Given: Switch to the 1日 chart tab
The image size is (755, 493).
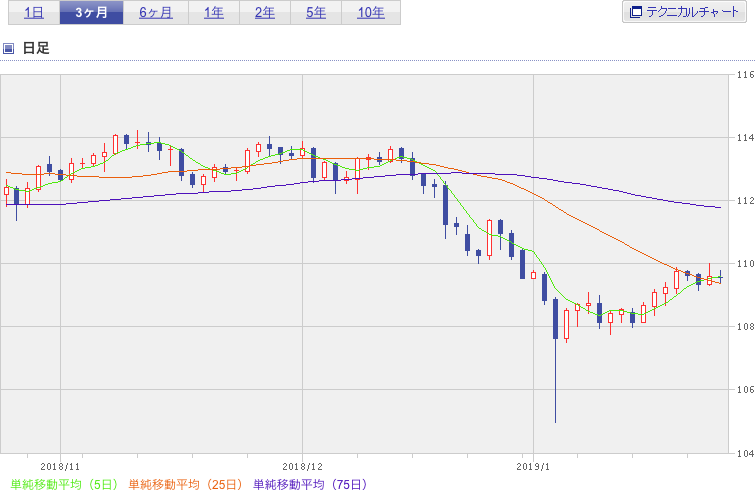Looking at the screenshot, I should 34,13.
